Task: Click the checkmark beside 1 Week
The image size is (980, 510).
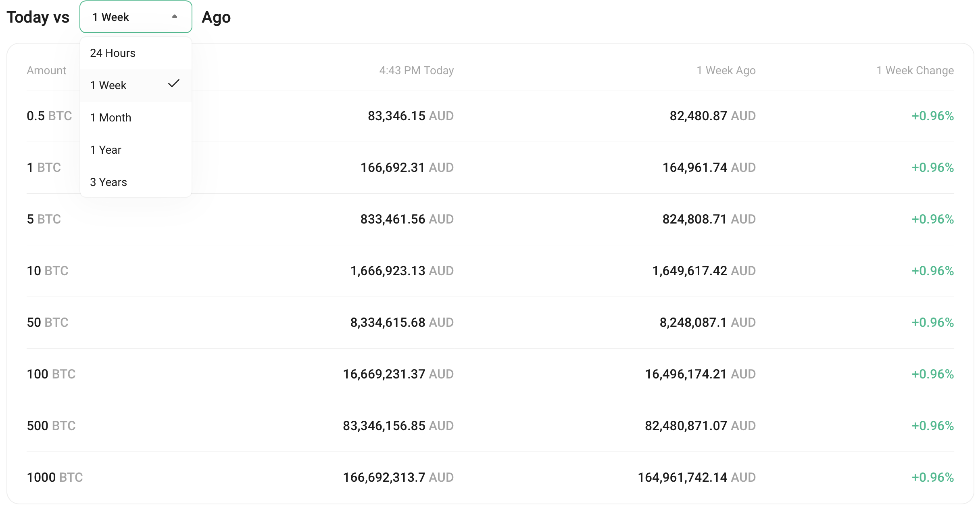Action: [174, 84]
